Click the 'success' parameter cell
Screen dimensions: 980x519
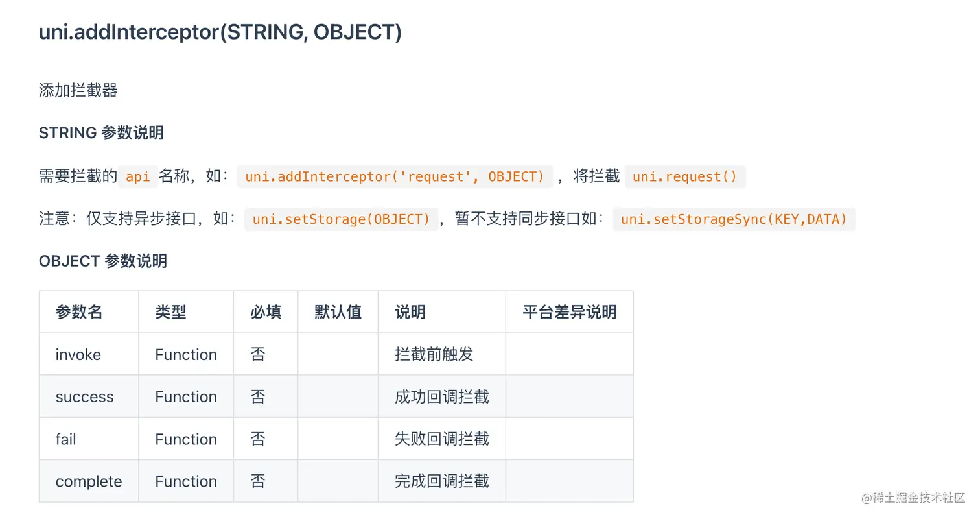[89, 396]
